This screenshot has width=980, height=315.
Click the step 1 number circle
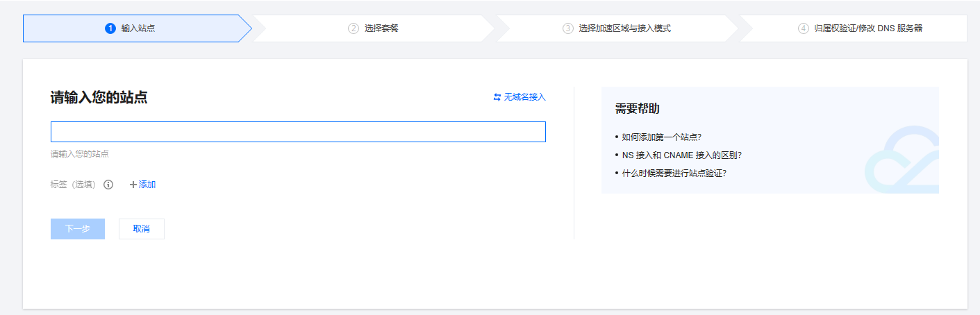110,28
